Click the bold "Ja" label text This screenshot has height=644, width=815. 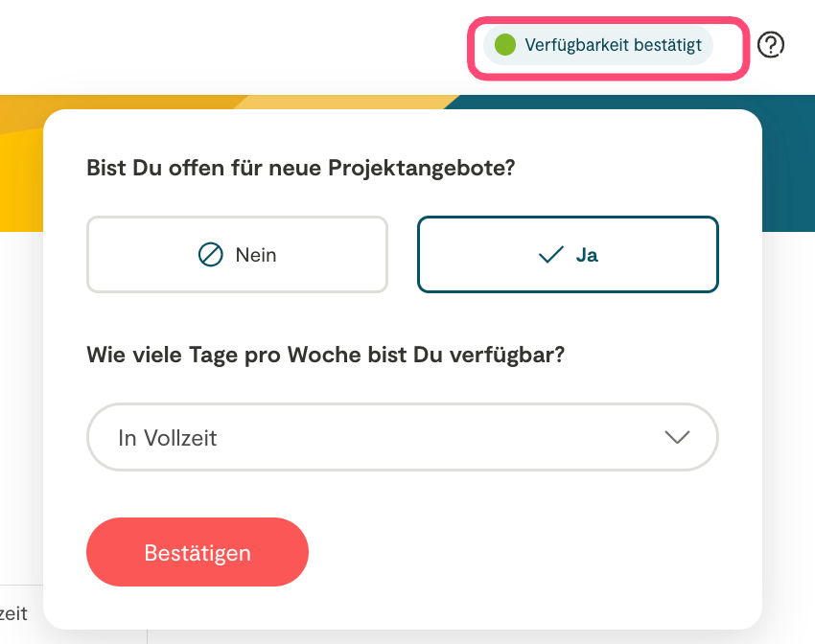click(x=587, y=255)
